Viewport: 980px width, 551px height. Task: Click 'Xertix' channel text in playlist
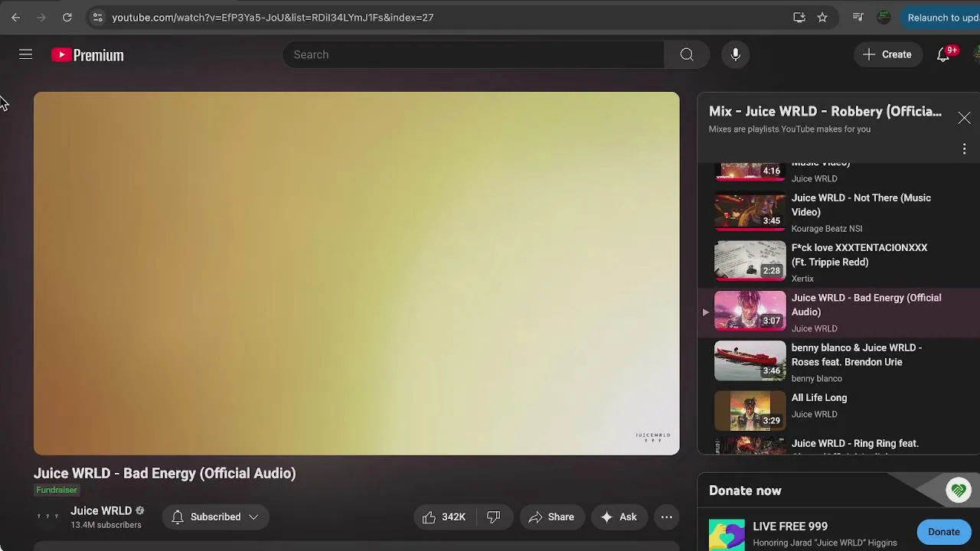pyautogui.click(x=802, y=279)
